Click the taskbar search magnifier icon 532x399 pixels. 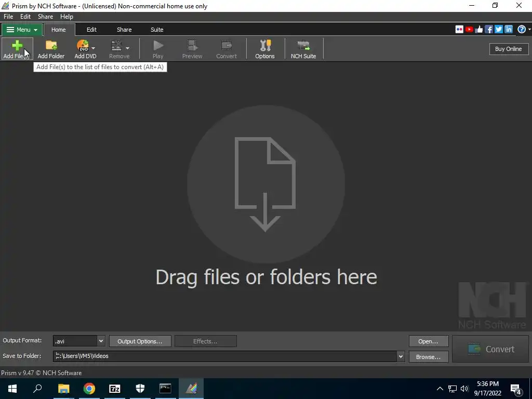tap(37, 389)
